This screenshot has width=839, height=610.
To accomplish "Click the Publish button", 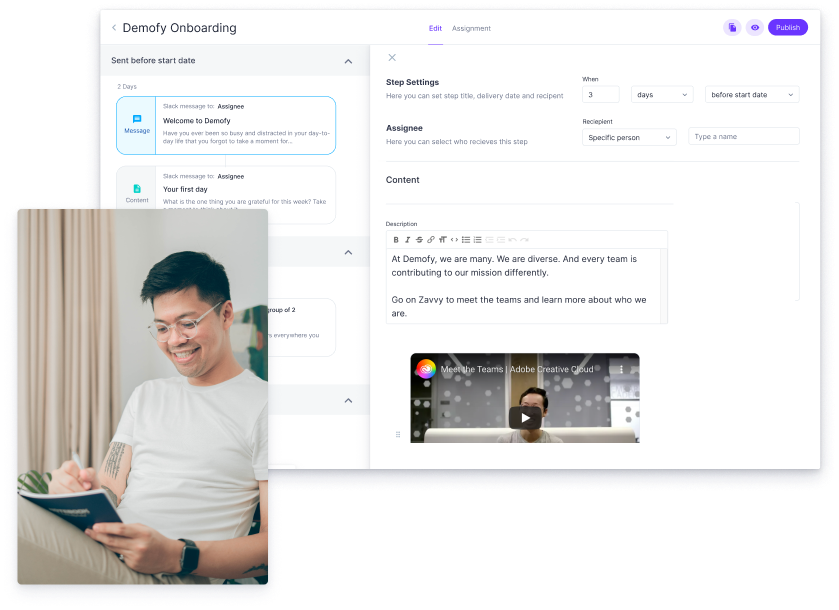I will 788,28.
